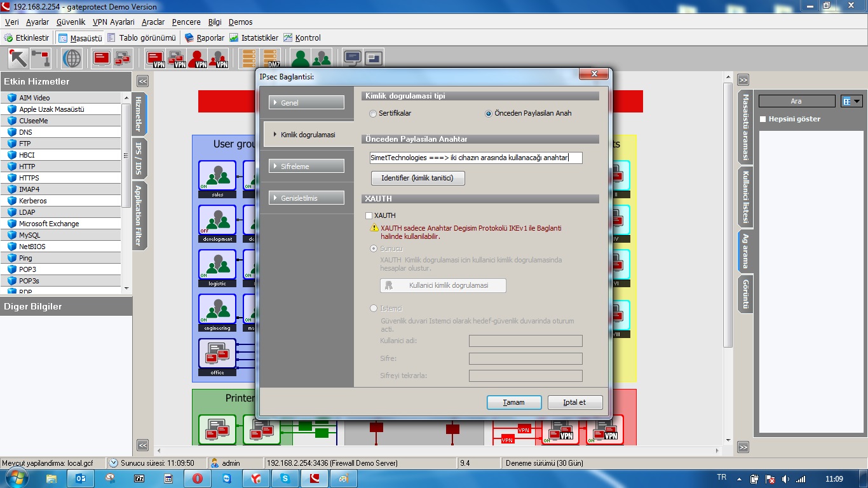This screenshot has width=868, height=488.
Task: Open the VPN Ayarlari menu
Action: pyautogui.click(x=113, y=22)
